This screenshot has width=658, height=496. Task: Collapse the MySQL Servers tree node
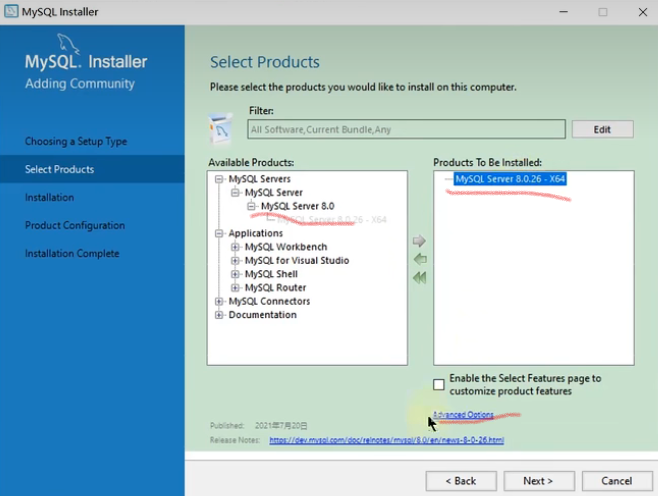click(219, 179)
